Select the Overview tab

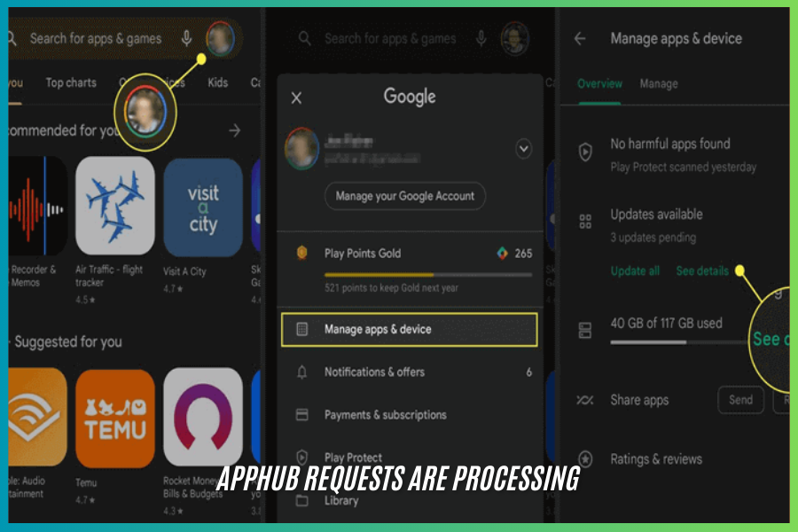coord(599,84)
